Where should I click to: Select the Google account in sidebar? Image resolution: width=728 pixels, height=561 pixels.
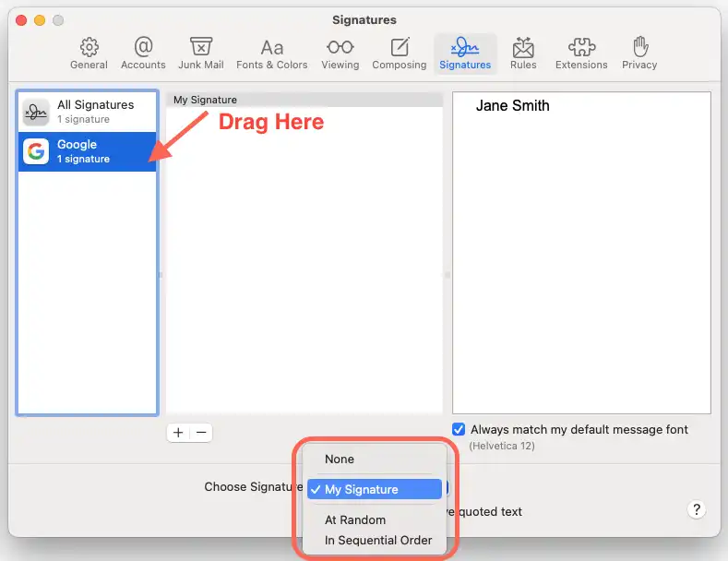pyautogui.click(x=88, y=151)
